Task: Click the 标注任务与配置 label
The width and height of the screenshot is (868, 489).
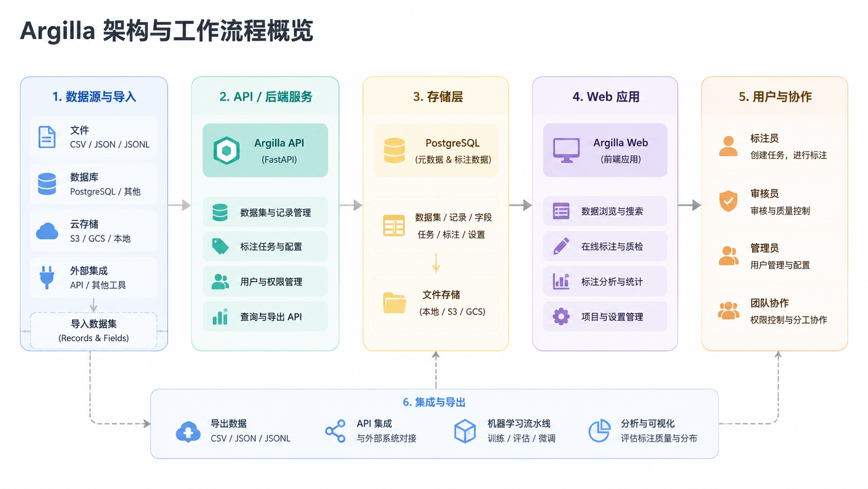Action: point(271,247)
